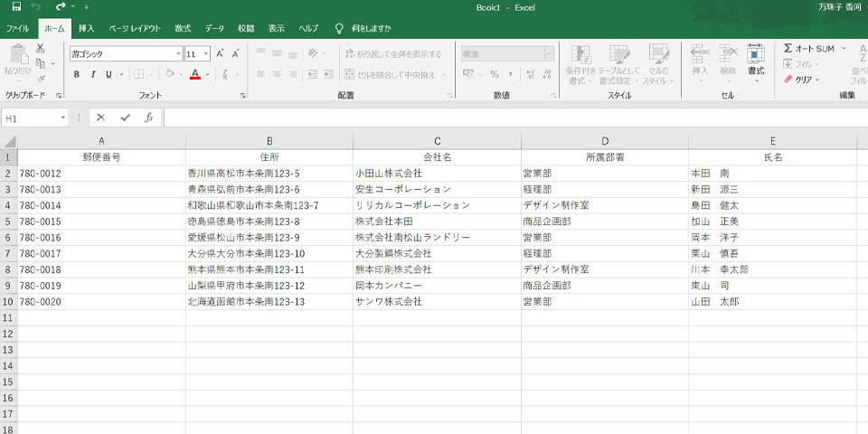Screen dimensions: 868x434
Task: Click the Save icon in quick access toolbar
Action: click(16, 7)
